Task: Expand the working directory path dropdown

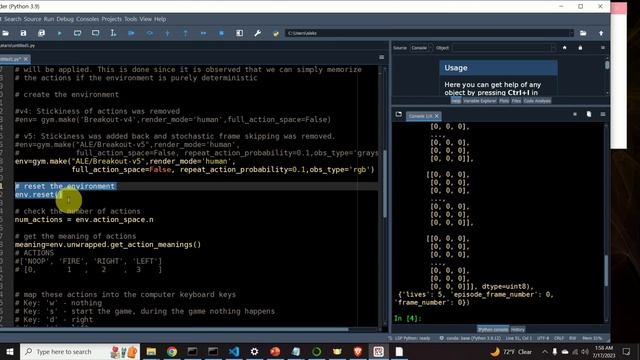Action: pos(571,33)
